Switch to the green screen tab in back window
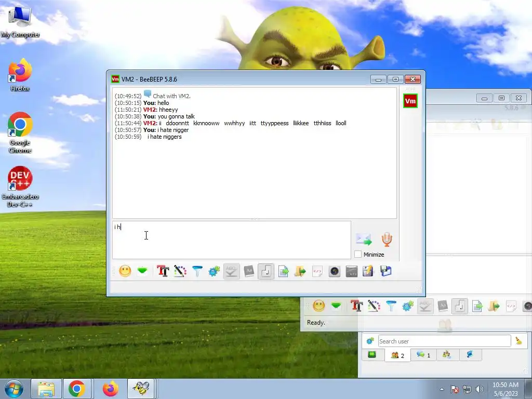The image size is (532, 399). [372, 355]
